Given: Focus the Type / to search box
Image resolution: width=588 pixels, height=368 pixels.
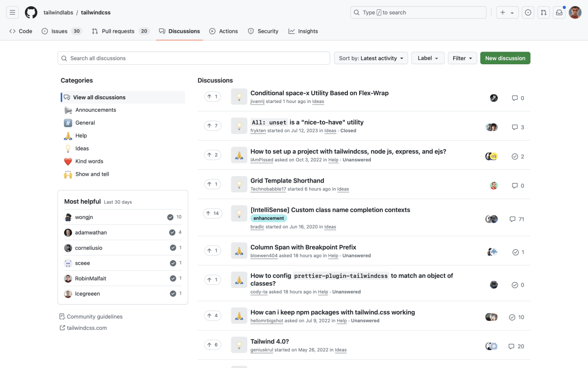Looking at the screenshot, I should 418,13.
